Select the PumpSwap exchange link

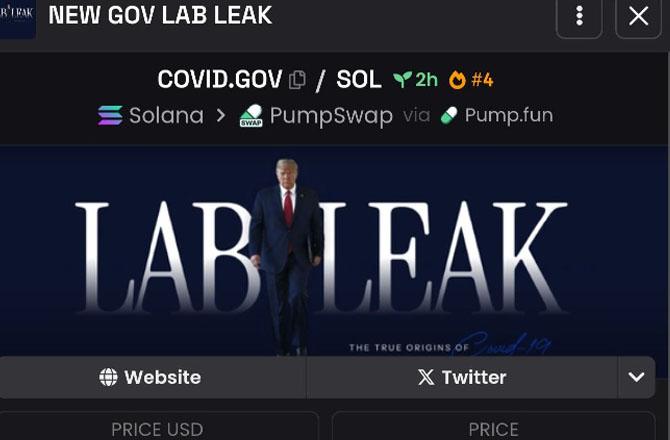coord(316,116)
